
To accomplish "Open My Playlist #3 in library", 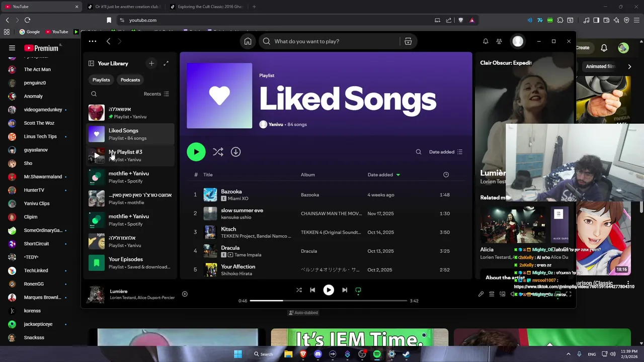I will [130, 155].
